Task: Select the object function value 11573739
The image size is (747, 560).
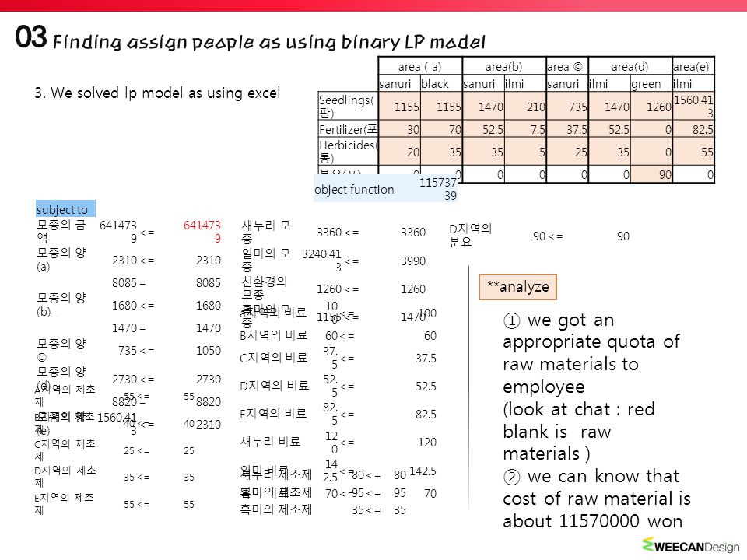Action: [438, 189]
